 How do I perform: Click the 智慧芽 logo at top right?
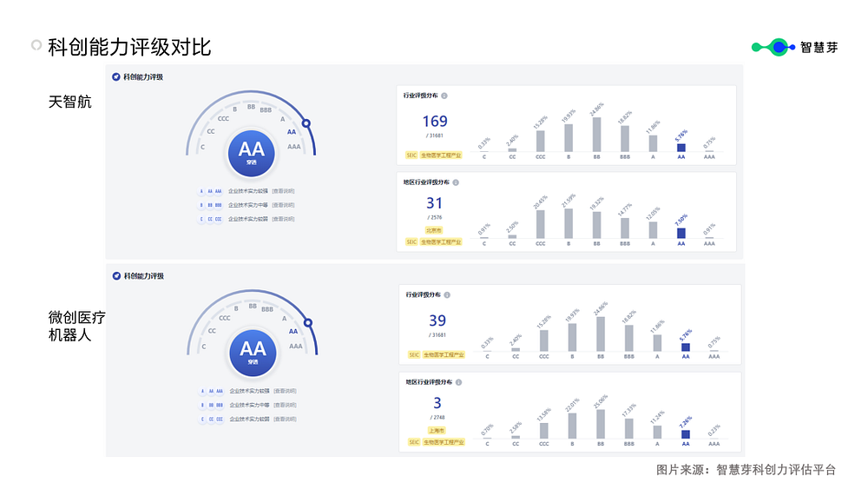click(x=794, y=48)
